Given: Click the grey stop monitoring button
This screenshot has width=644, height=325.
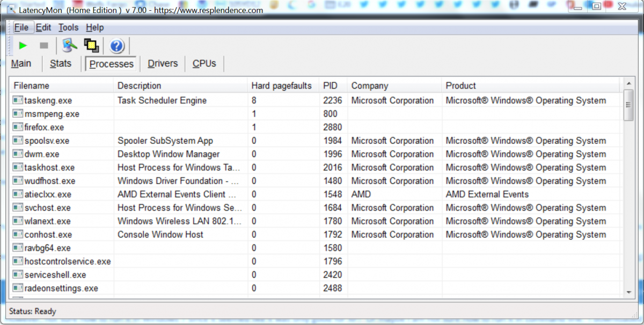Looking at the screenshot, I should tap(44, 46).
